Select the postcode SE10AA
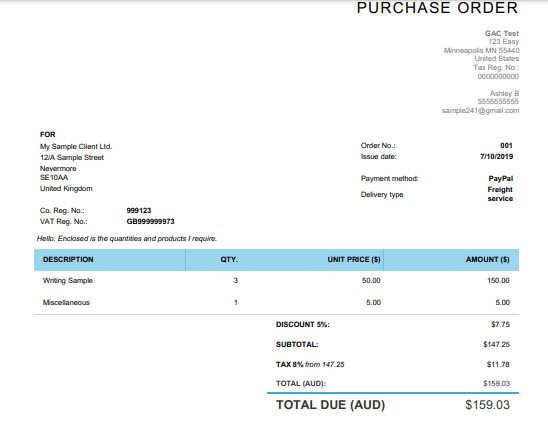The width and height of the screenshot is (548, 436). (54, 177)
